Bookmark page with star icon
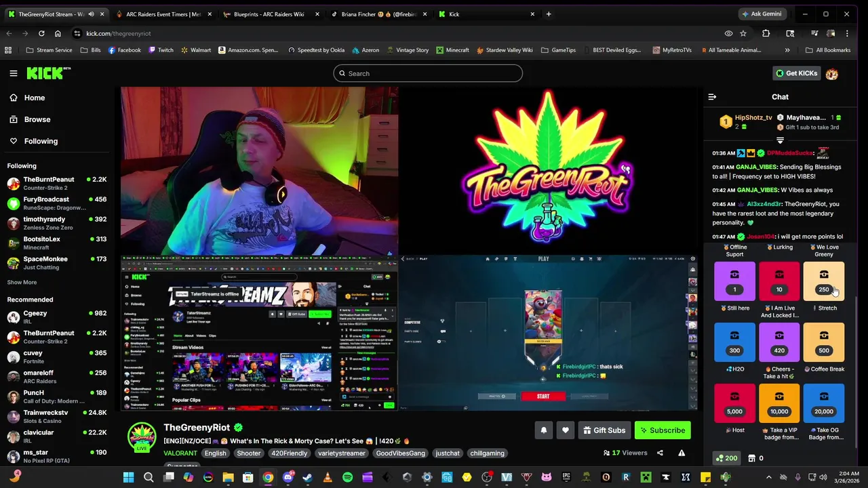Image resolution: width=868 pixels, height=488 pixels. pos(743,33)
